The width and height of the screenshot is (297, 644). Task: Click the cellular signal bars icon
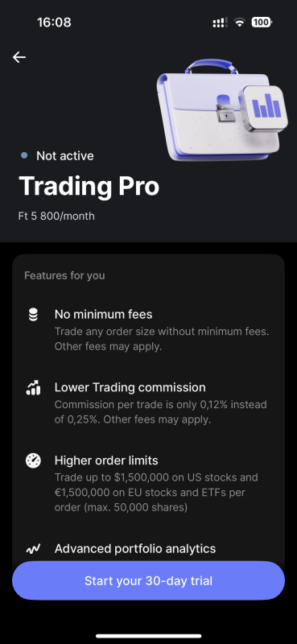point(221,23)
